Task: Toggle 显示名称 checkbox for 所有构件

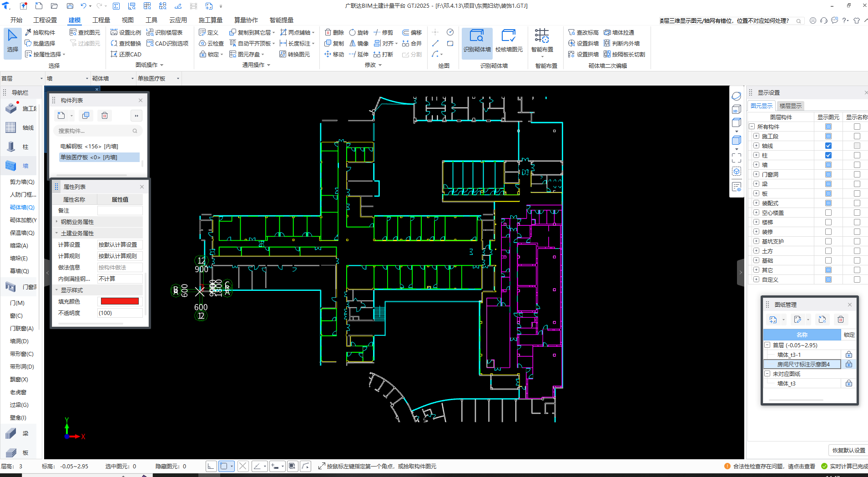Action: 857,127
